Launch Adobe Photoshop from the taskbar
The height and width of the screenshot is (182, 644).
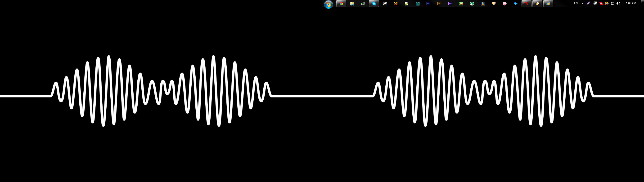[x=428, y=4]
